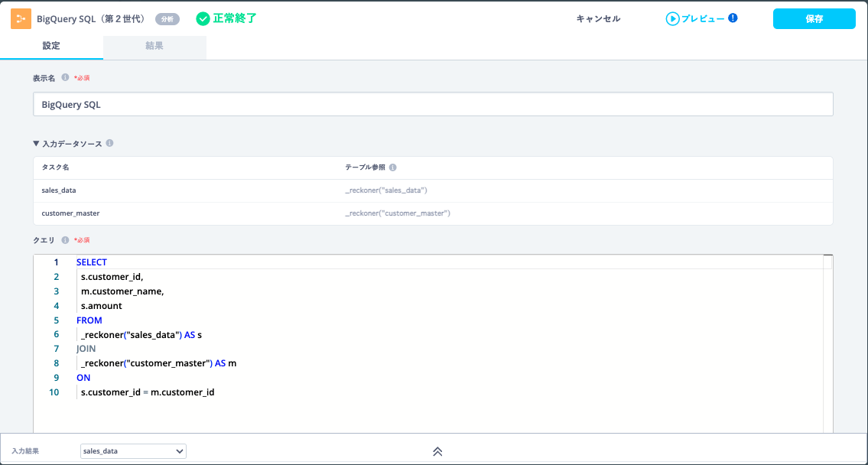This screenshot has height=465, width=868.
Task: Click the ON keyword on line 9
Action: click(x=83, y=378)
